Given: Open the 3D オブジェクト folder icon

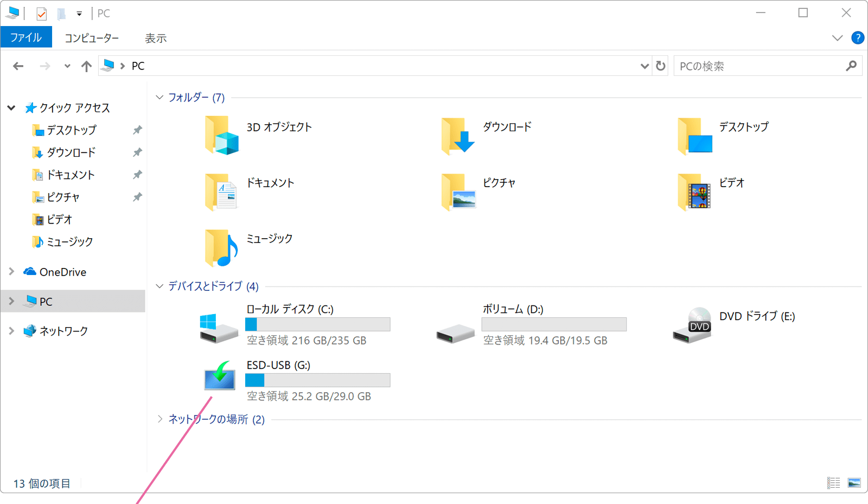Looking at the screenshot, I should click(x=222, y=135).
